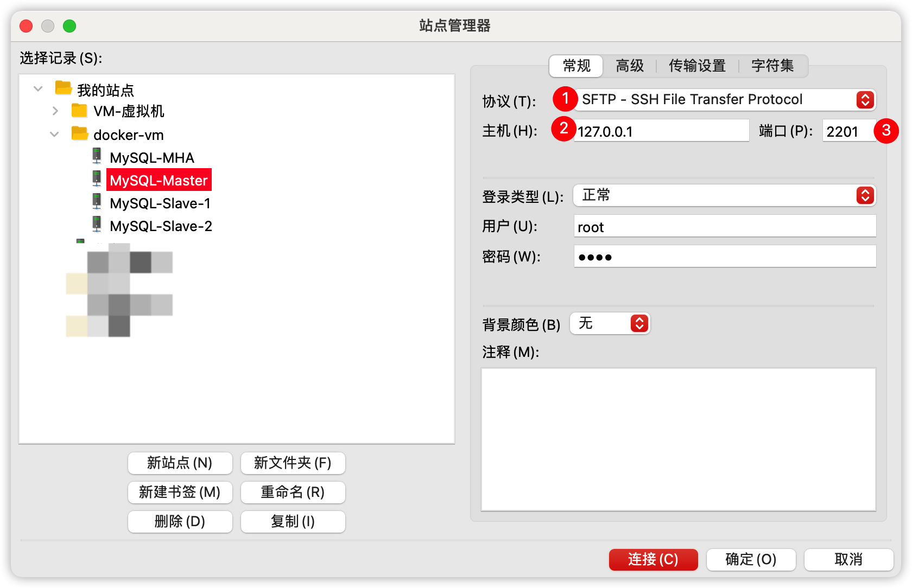This screenshot has height=588, width=912.
Task: Open the 字符集 tab
Action: [772, 66]
